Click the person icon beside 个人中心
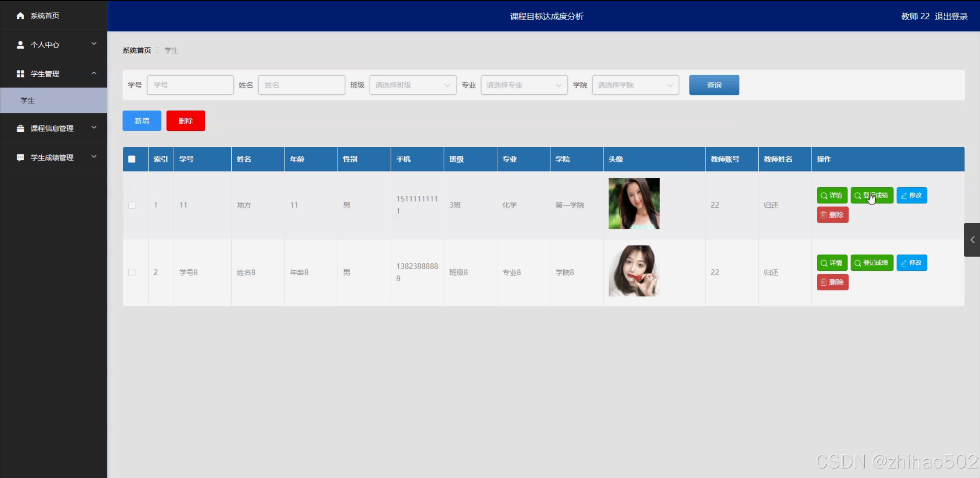The height and width of the screenshot is (478, 980). 20,45
